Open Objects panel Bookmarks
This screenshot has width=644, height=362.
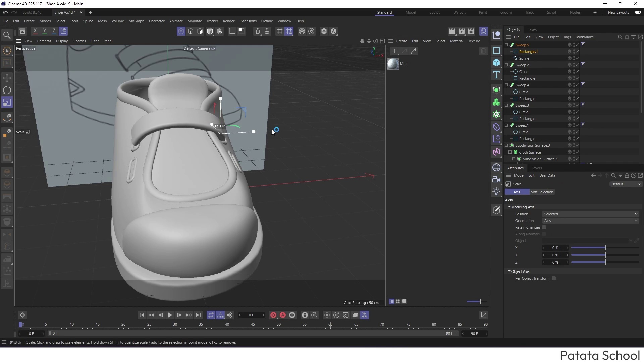point(584,37)
